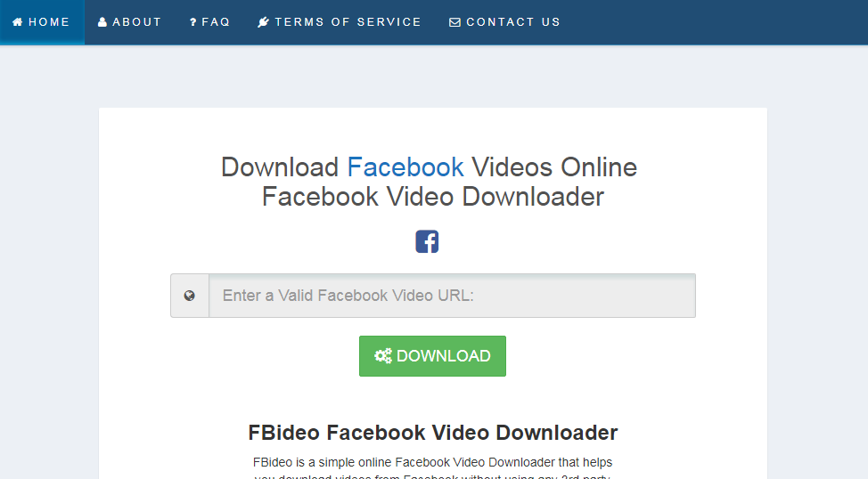Open the FAQ menu item
Image resolution: width=868 pixels, height=479 pixels.
coord(209,22)
